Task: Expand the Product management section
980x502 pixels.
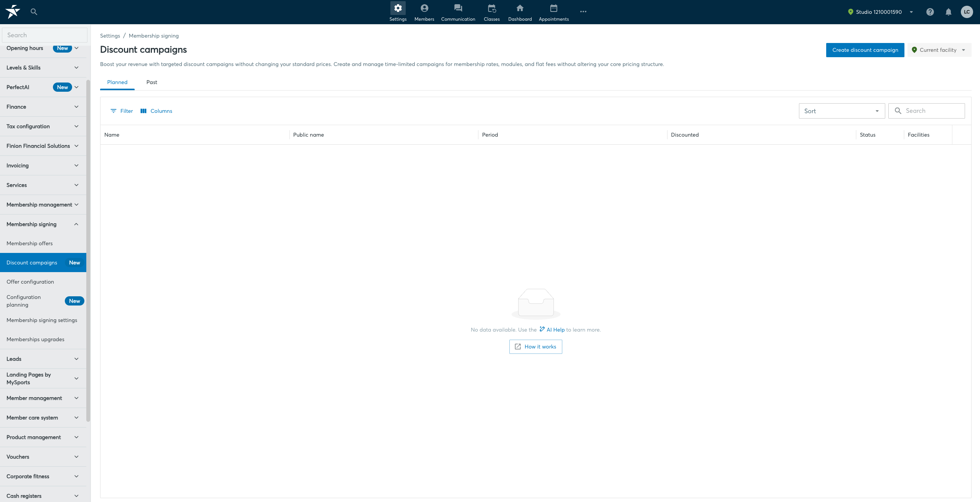Action: click(x=43, y=437)
